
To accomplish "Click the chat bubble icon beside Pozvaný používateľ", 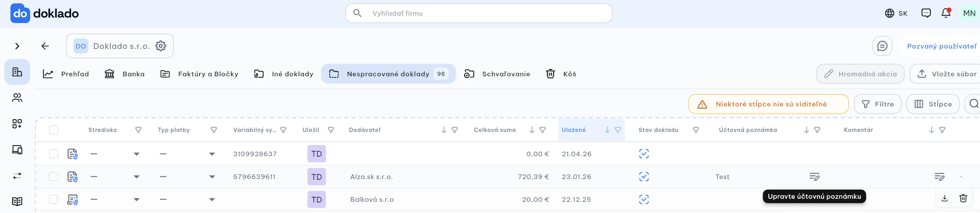I will tap(882, 46).
